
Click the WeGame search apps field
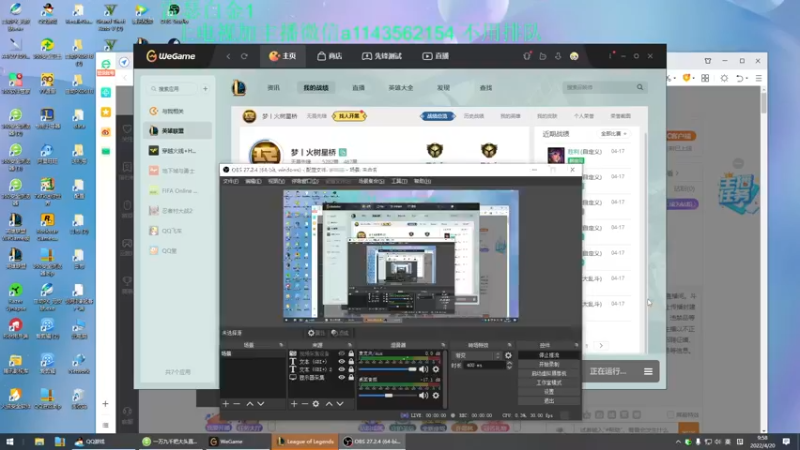[172, 89]
